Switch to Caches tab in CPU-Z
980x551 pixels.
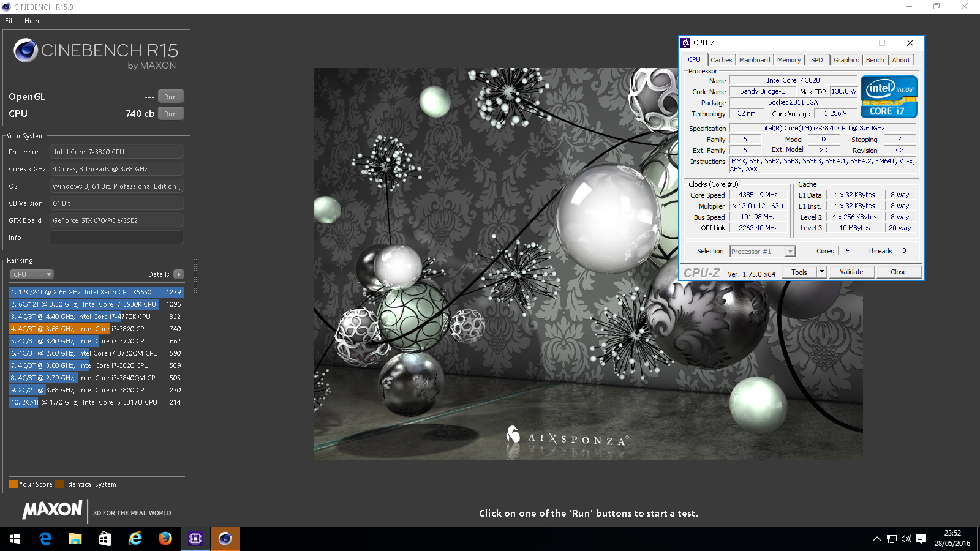tap(722, 60)
